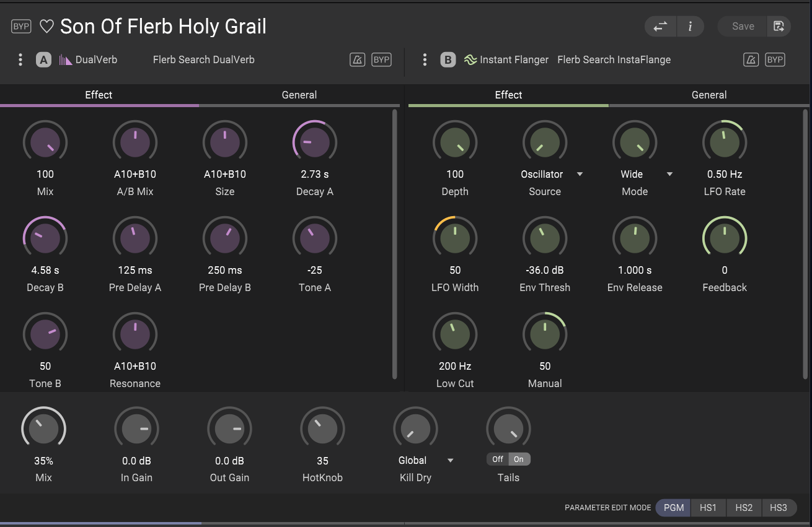Screen dimensions: 812x527
Task: Select the B slot badge
Action: click(x=448, y=60)
